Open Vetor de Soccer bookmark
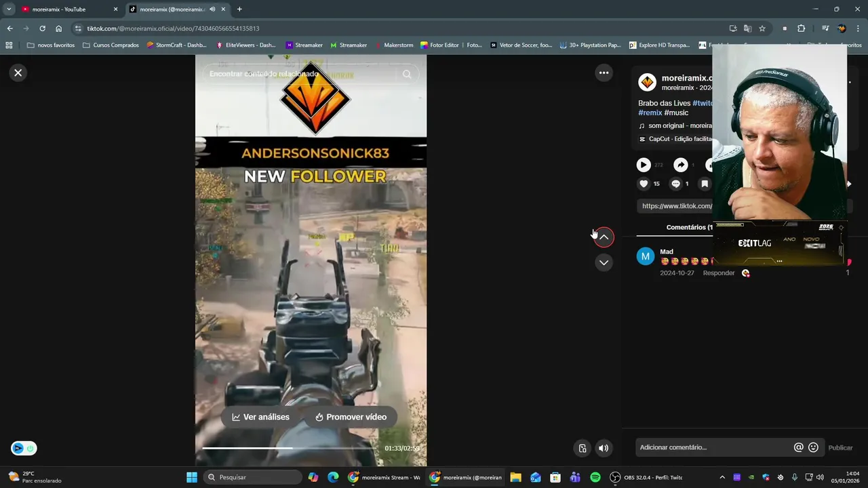 click(x=520, y=45)
